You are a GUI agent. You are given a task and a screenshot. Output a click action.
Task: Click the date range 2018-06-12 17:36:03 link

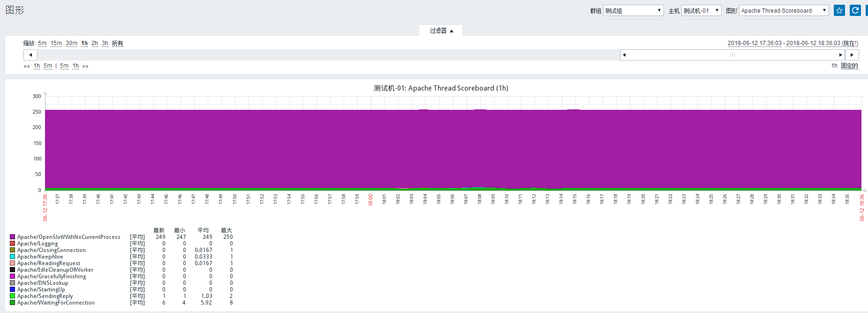click(x=755, y=43)
